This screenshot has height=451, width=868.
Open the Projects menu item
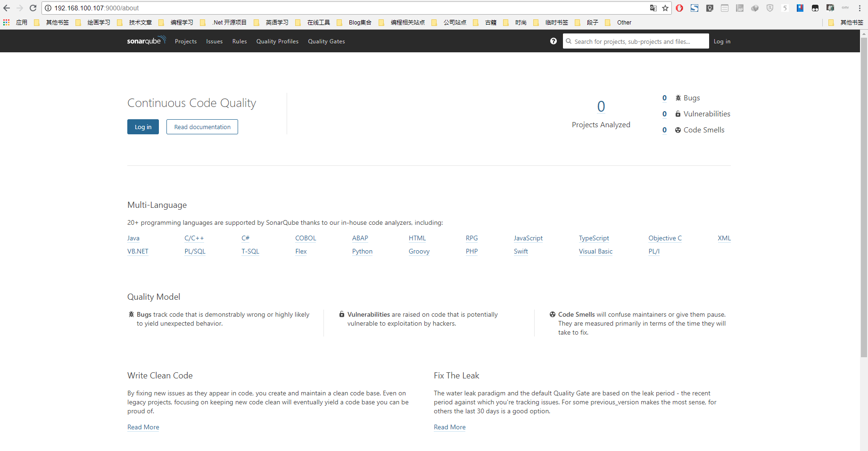[186, 41]
